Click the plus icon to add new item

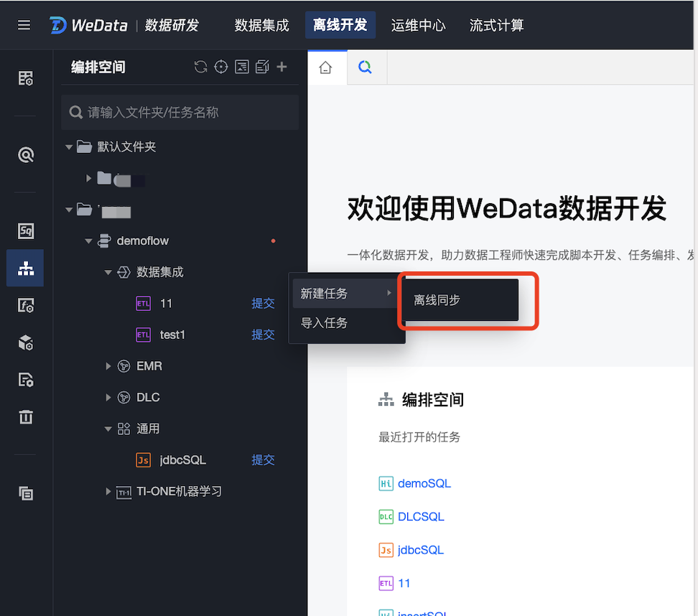(x=281, y=67)
